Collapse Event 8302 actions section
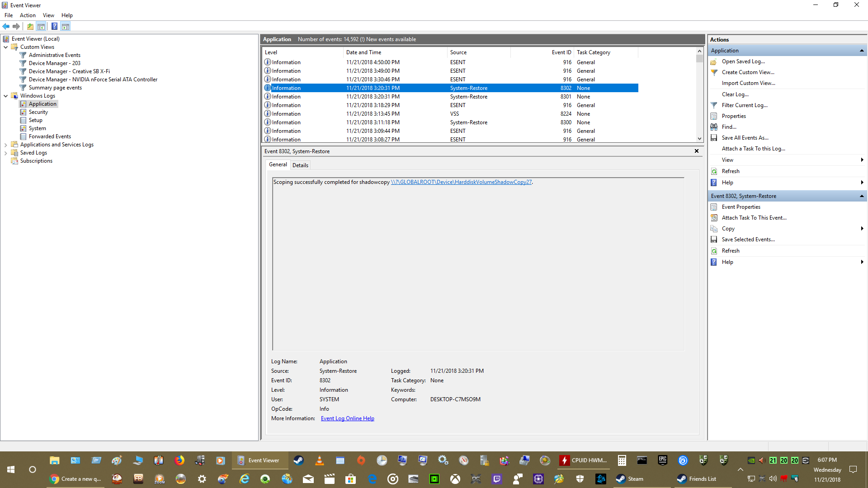868x488 pixels. [862, 196]
